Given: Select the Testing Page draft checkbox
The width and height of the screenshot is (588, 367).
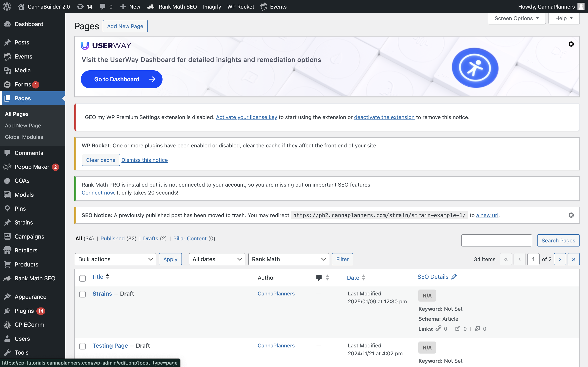Looking at the screenshot, I should coord(83,346).
